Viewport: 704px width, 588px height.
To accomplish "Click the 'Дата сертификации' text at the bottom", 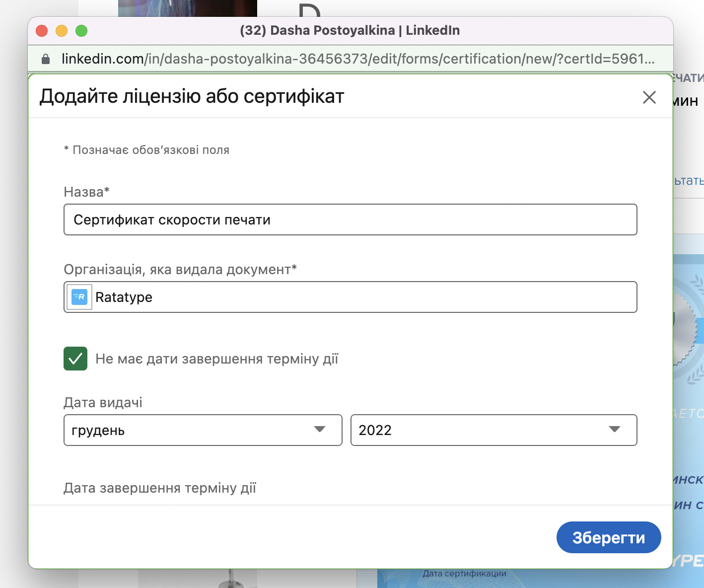I will click(x=464, y=574).
